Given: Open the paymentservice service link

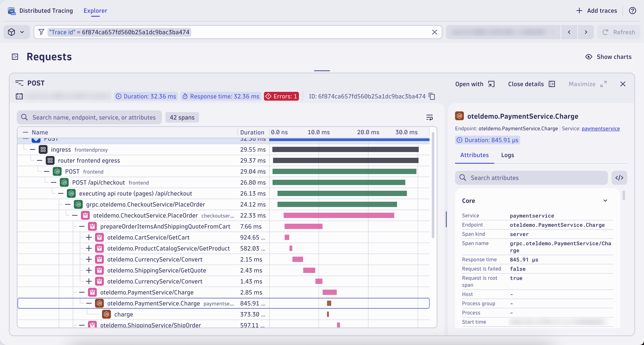Looking at the screenshot, I should [600, 129].
